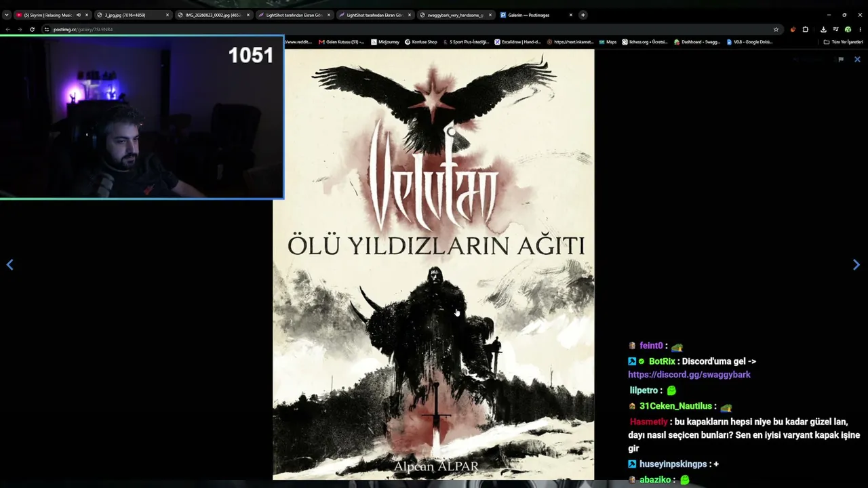Open the Chrome three-dot menu

point(860,29)
